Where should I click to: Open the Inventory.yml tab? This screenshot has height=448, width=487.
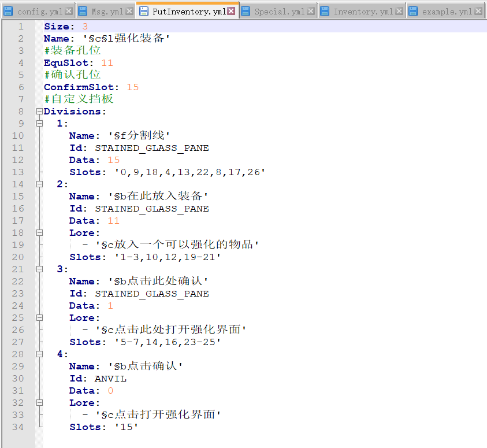pos(362,12)
